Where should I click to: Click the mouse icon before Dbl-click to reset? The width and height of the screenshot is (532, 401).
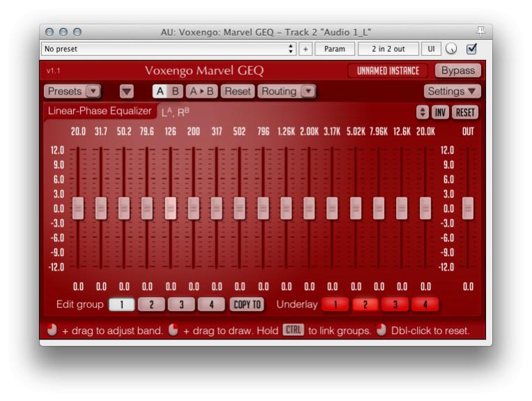[x=381, y=330]
